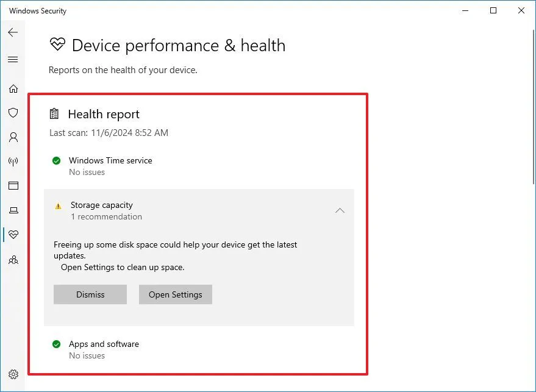This screenshot has height=392, width=536.
Task: Select Device performance & health heart icon
Action: pyautogui.click(x=13, y=235)
